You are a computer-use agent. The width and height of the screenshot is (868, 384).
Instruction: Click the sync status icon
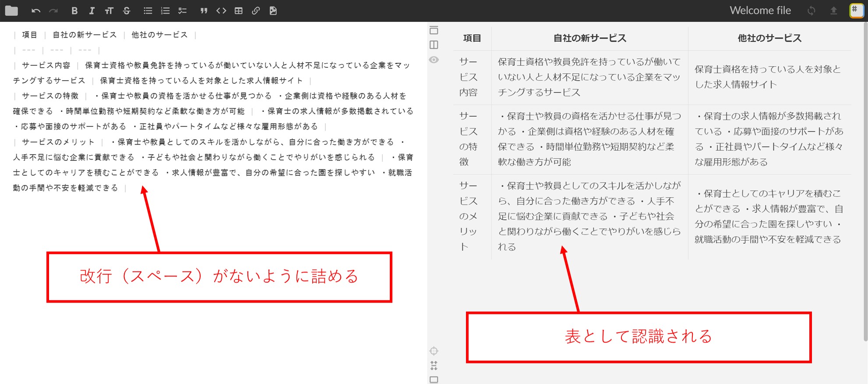[812, 11]
